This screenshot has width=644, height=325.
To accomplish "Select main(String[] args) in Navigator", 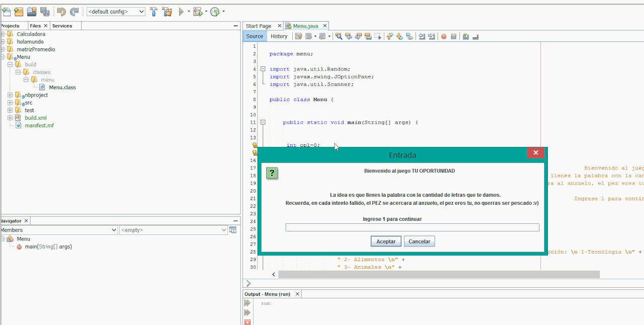I will point(48,247).
